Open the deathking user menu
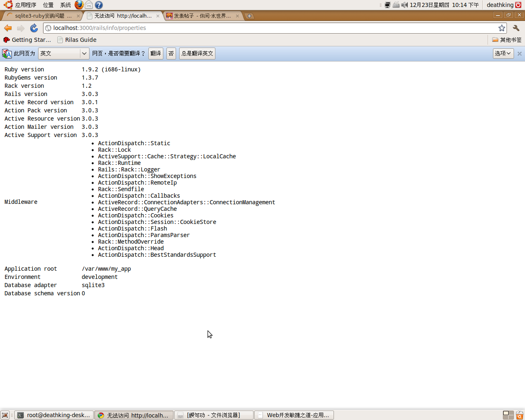The width and height of the screenshot is (525, 420). [x=500, y=5]
